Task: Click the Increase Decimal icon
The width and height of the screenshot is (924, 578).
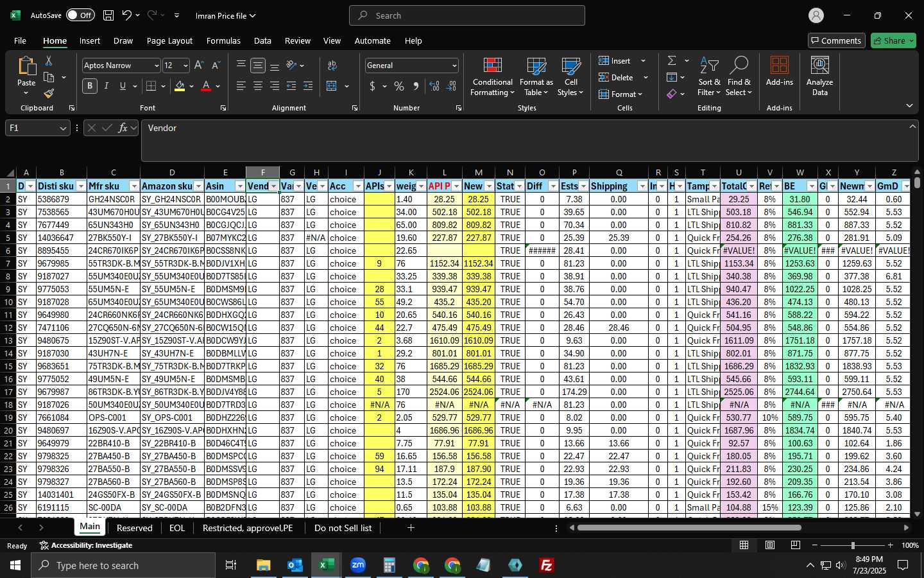Action: click(x=434, y=86)
